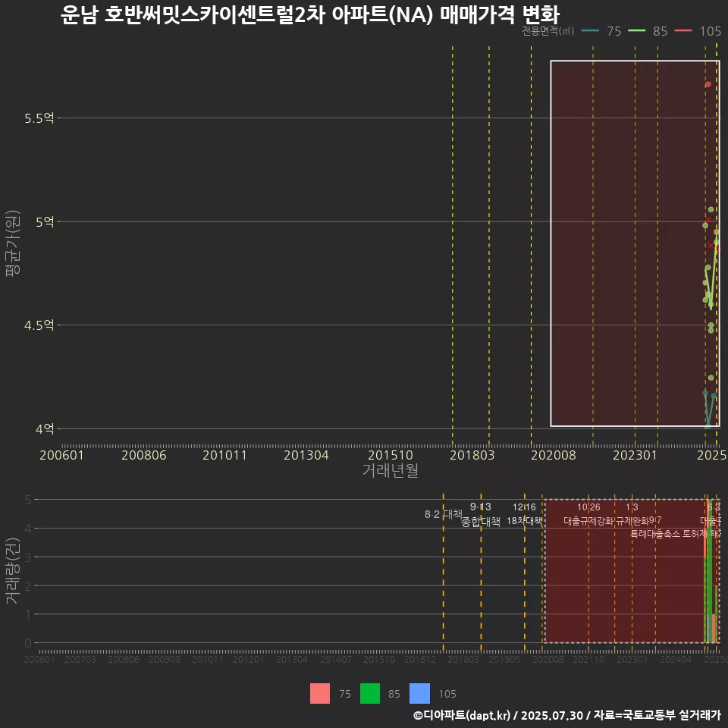Image resolution: width=728 pixels, height=728 pixels.
Task: Click the 거래량(건) vertical axis title
Action: 13,570
